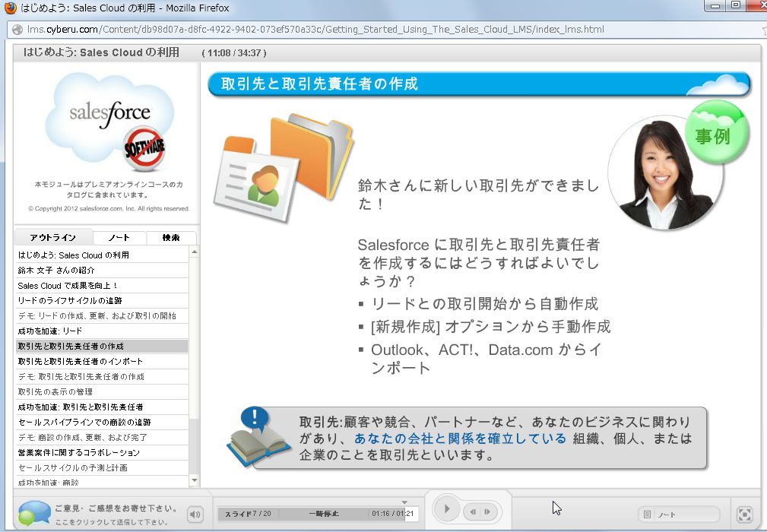The image size is (767, 532).
Task: Click the open book definition icon
Action: [x=258, y=437]
